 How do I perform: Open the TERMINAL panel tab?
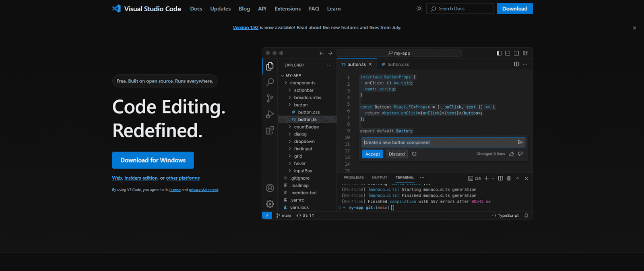point(405,177)
